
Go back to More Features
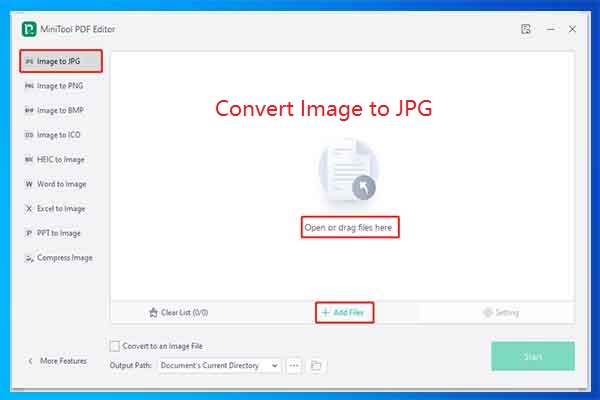57,361
